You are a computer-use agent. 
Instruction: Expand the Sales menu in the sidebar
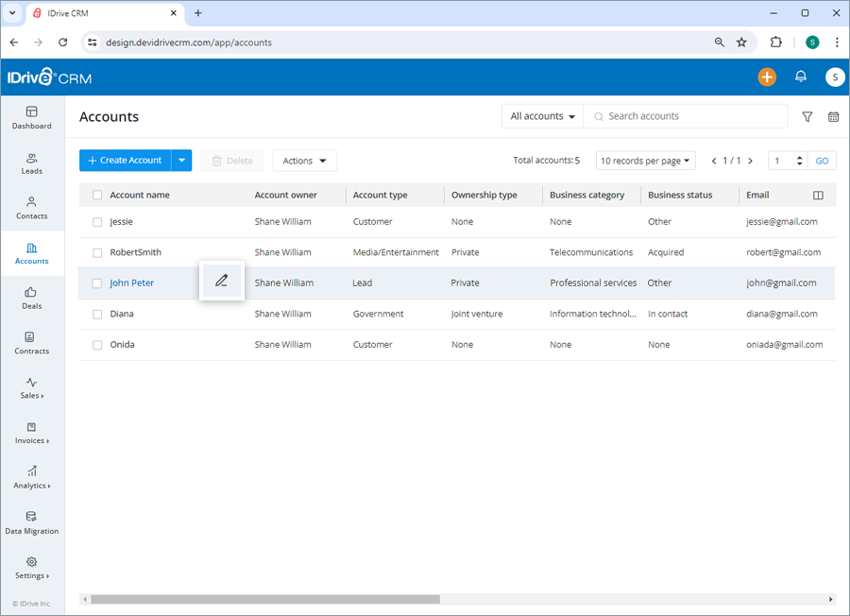(x=31, y=389)
